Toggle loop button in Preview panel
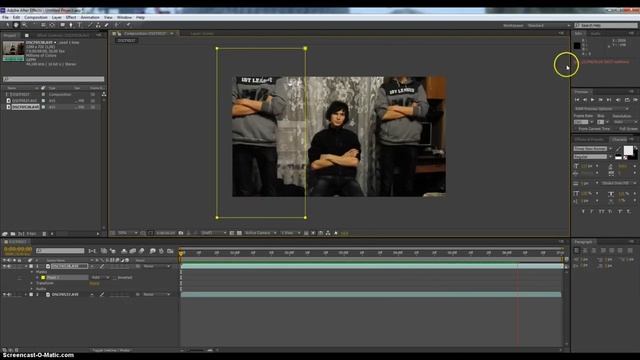The width and height of the screenshot is (640, 360). tap(627, 100)
